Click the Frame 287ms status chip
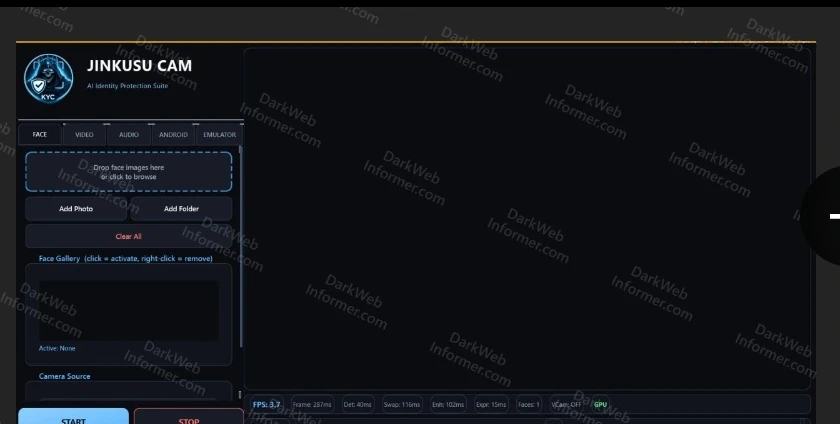This screenshot has width=840, height=424. pyautogui.click(x=313, y=405)
